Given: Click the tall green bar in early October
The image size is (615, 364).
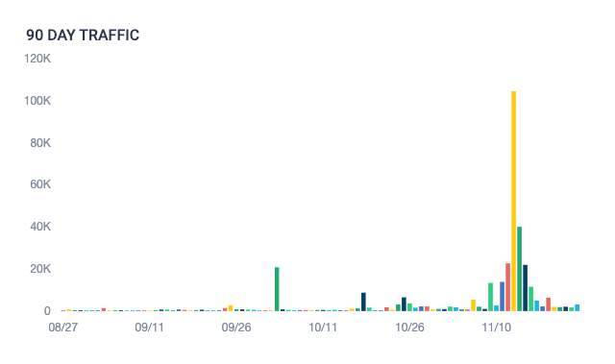Looking at the screenshot, I should click(x=277, y=289).
